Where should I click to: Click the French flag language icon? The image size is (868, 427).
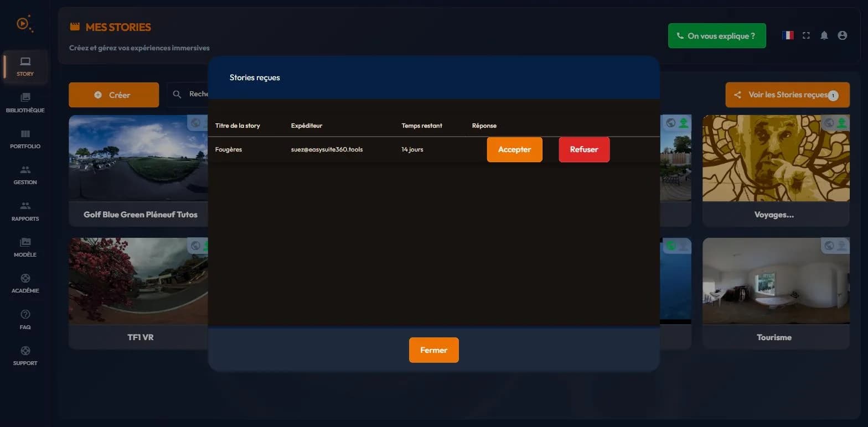click(x=788, y=35)
